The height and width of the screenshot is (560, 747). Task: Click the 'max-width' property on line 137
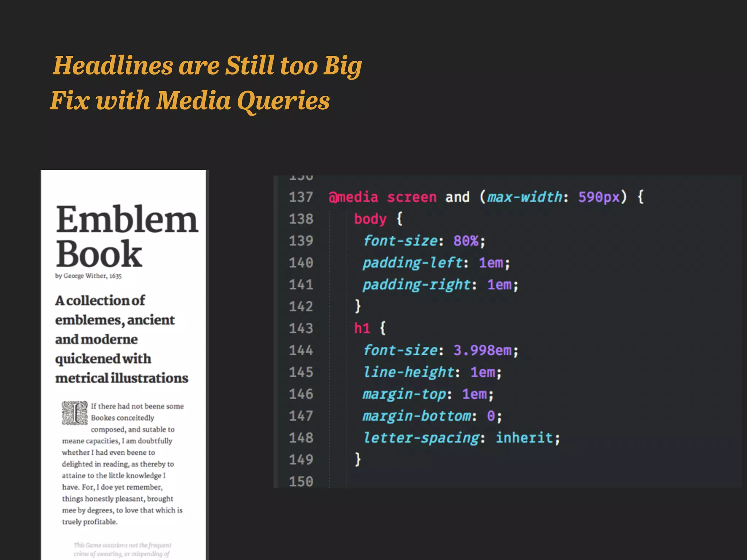525,197
